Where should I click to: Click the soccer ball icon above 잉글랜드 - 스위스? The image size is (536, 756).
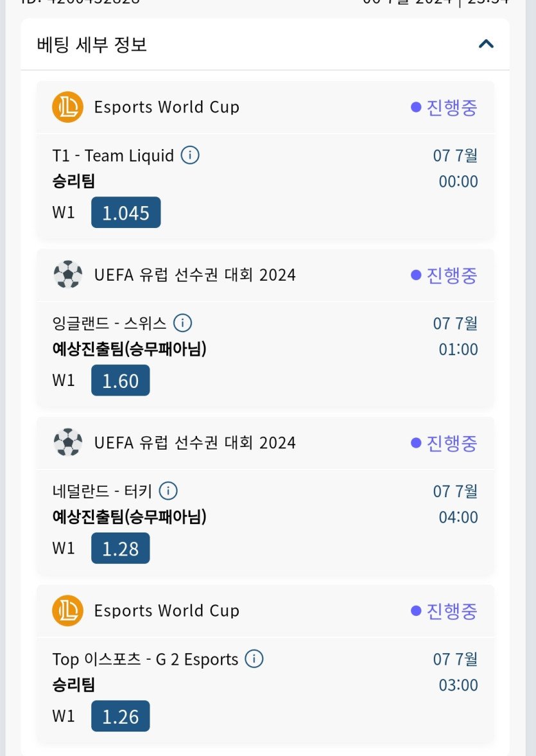(x=67, y=274)
